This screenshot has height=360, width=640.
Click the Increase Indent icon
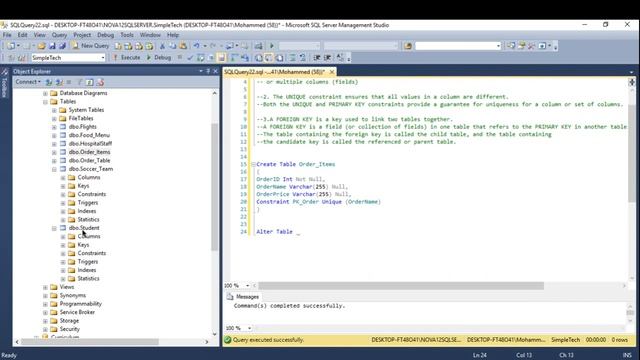point(327,58)
